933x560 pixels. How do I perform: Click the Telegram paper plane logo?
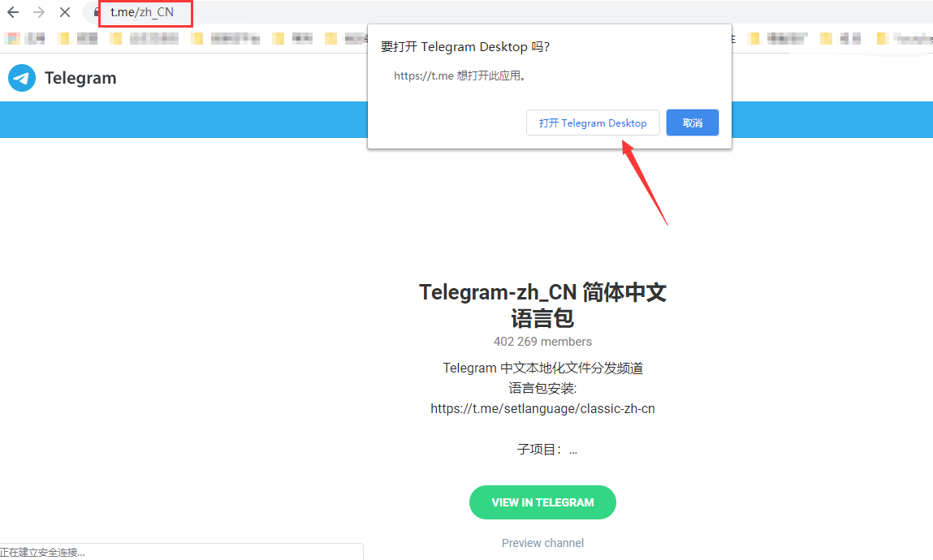21,78
